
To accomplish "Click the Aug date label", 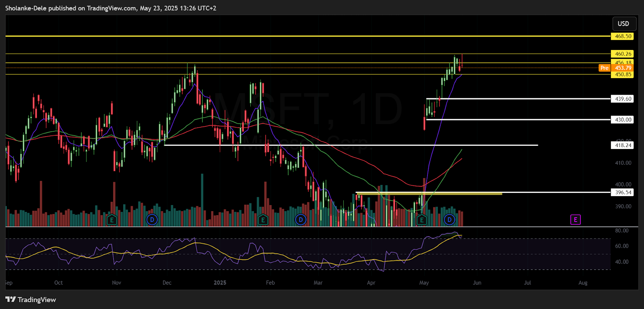I will point(583,283).
